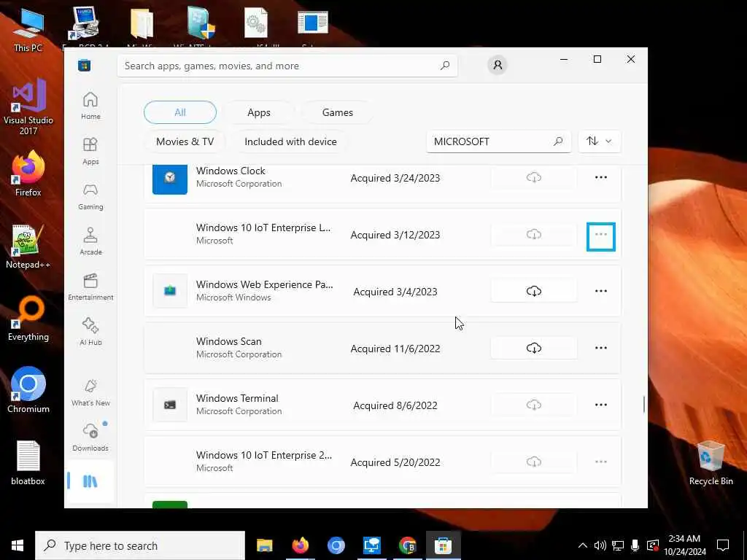
Task: Open the Home section in the sidebar
Action: point(90,106)
